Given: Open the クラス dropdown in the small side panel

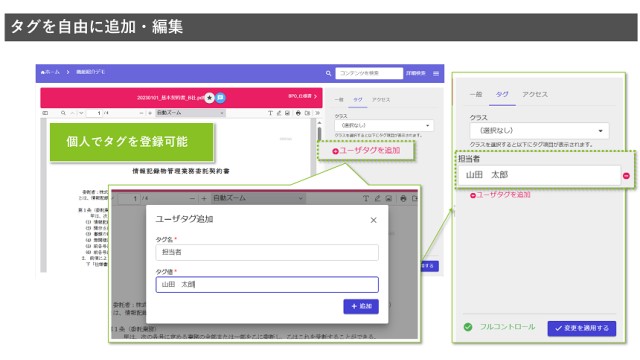Looking at the screenshot, I should coord(384,125).
